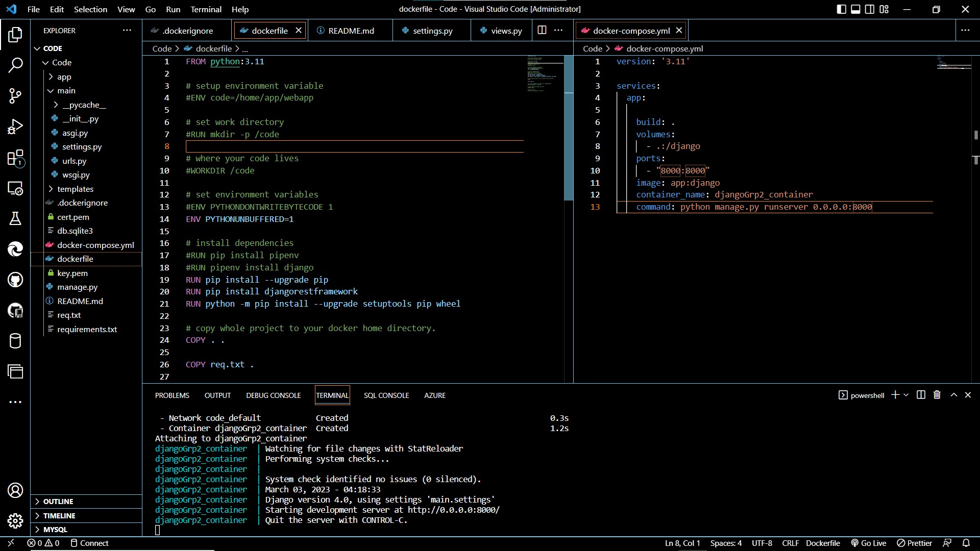Open the GitHub view in activity bar
980x551 pixels.
pos(15,280)
